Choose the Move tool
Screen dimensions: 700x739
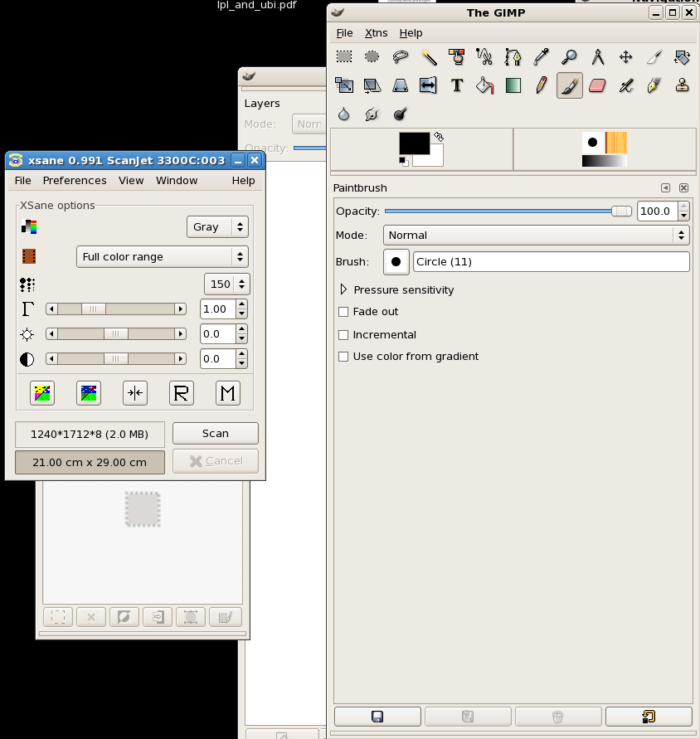[626, 57]
